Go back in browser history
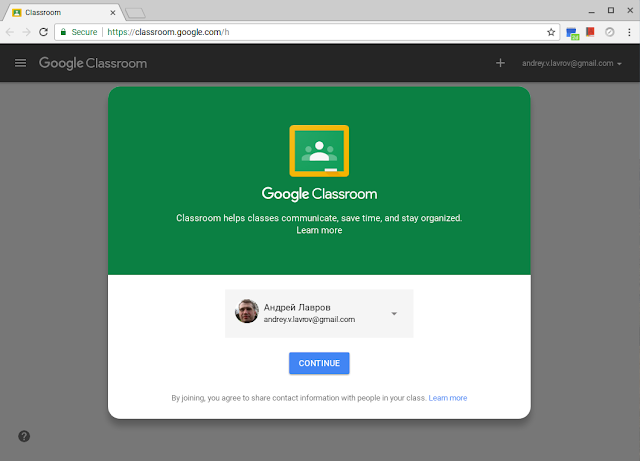Screen dimensions: 640x461 10,32
